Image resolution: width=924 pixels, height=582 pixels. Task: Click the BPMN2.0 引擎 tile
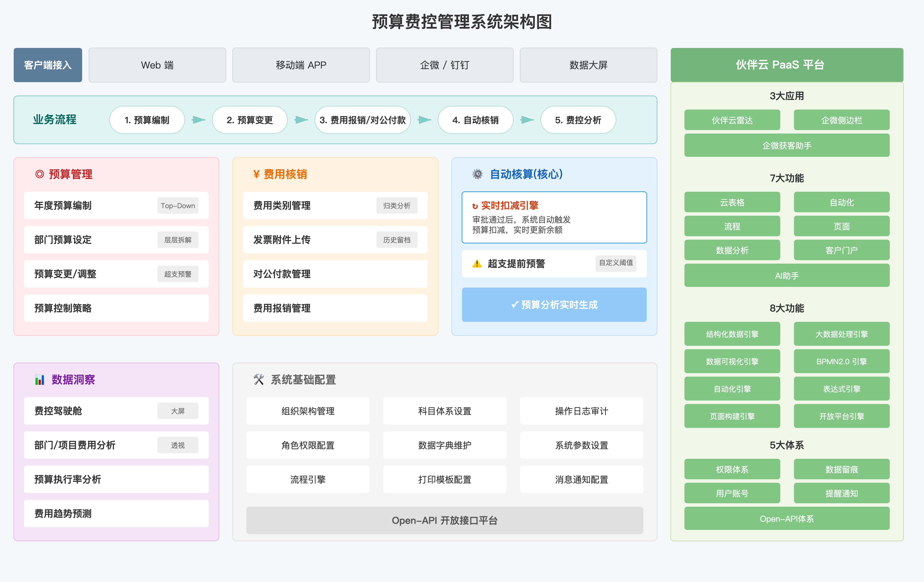(x=841, y=361)
